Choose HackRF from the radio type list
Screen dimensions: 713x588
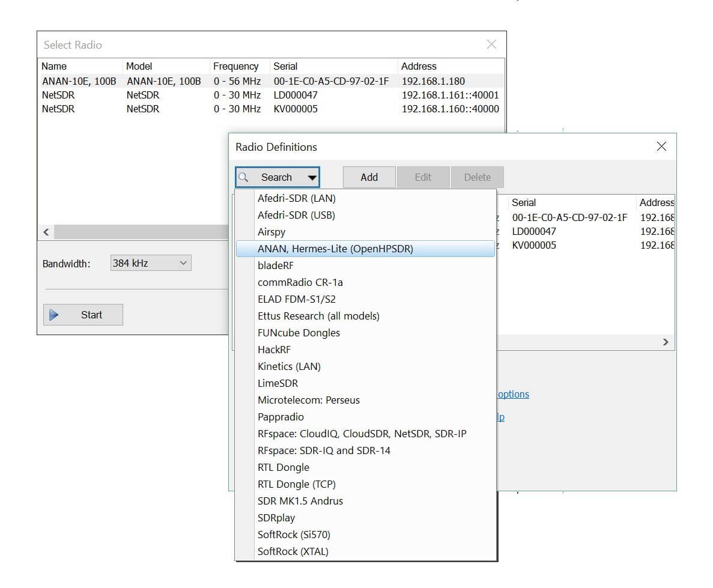pos(274,349)
